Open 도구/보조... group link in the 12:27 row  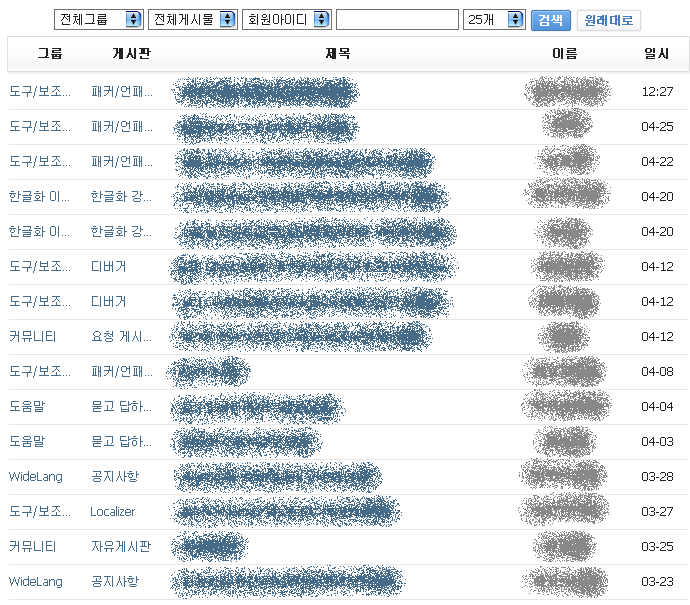[40, 92]
